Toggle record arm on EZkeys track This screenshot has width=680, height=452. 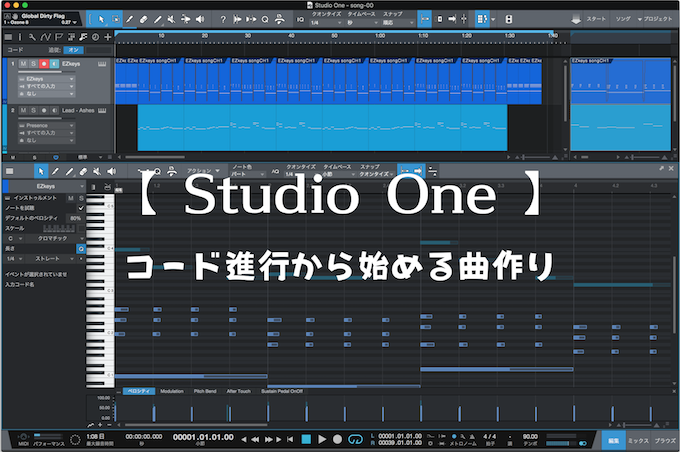point(44,64)
